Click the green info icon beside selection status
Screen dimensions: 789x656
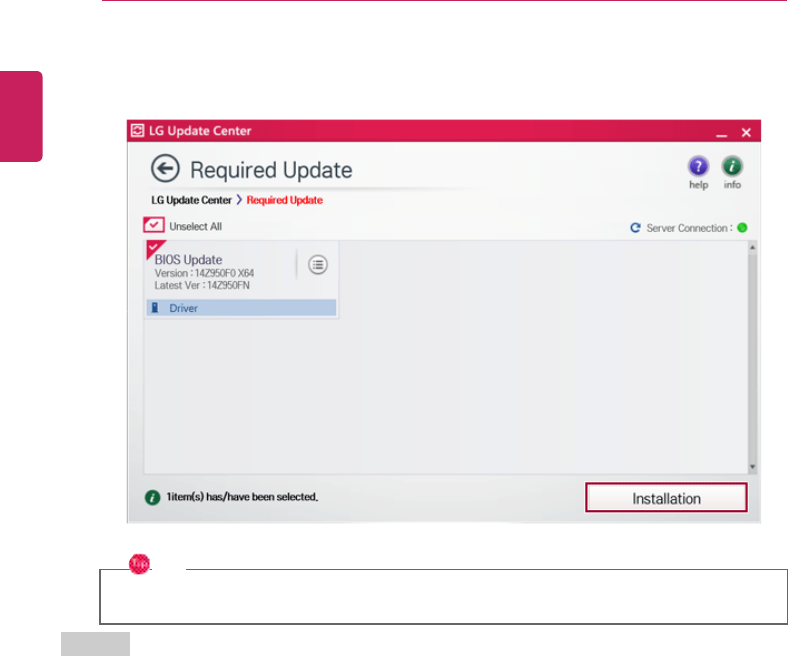152,498
